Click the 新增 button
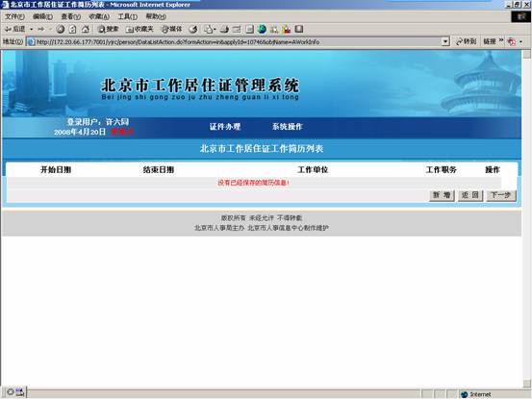The width and height of the screenshot is (532, 399). click(x=442, y=195)
